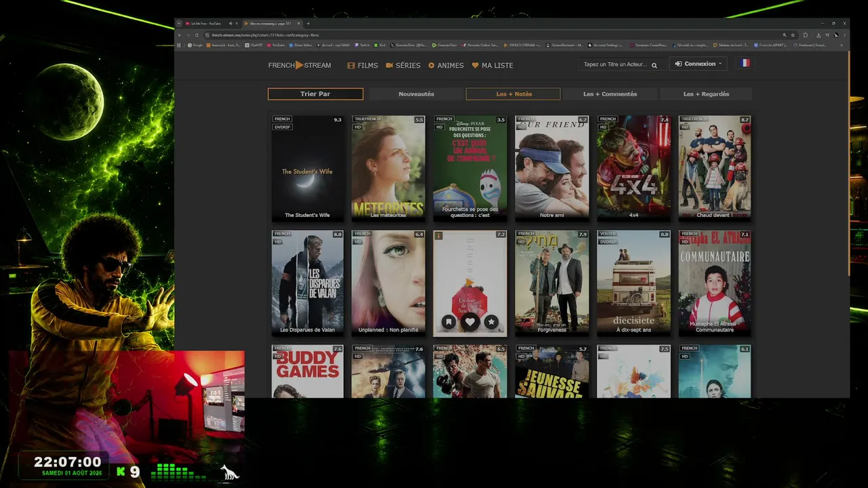Click the star icon on the hovered poster
This screenshot has width=868, height=488.
pyautogui.click(x=492, y=322)
